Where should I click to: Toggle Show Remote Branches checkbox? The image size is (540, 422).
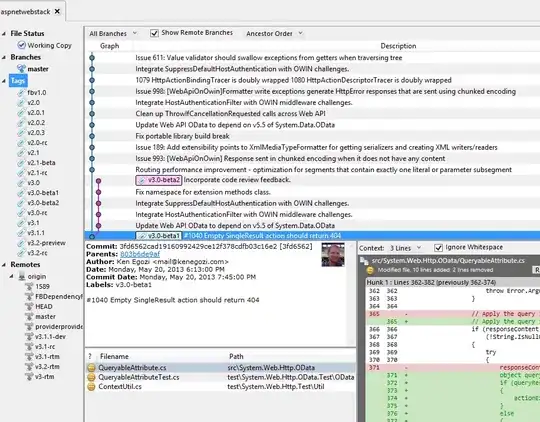154,33
